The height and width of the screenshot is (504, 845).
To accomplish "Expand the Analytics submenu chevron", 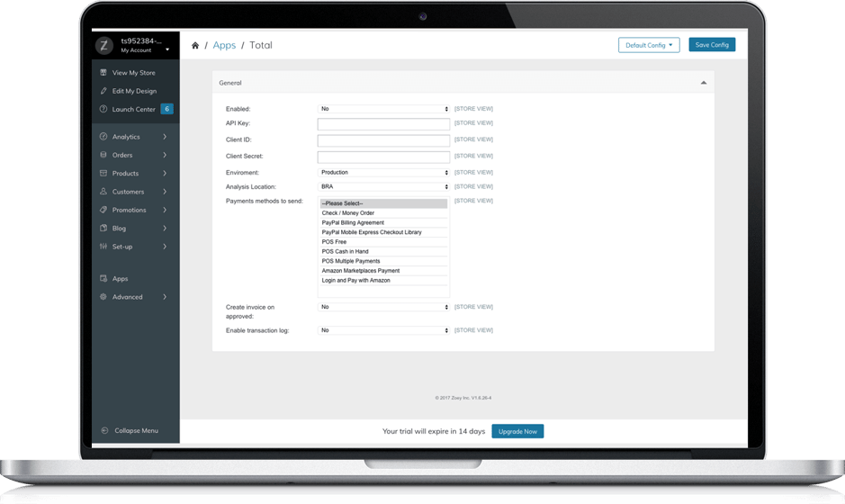I will [165, 137].
